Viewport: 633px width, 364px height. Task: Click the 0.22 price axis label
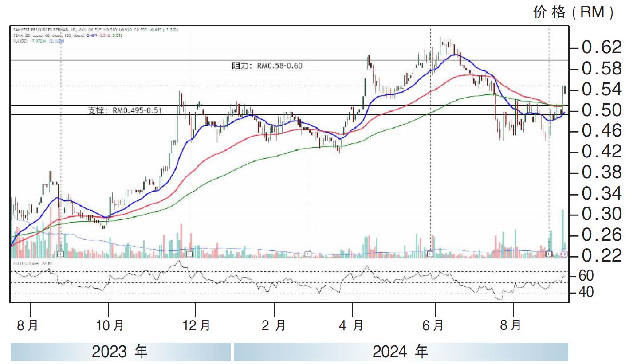pos(601,256)
